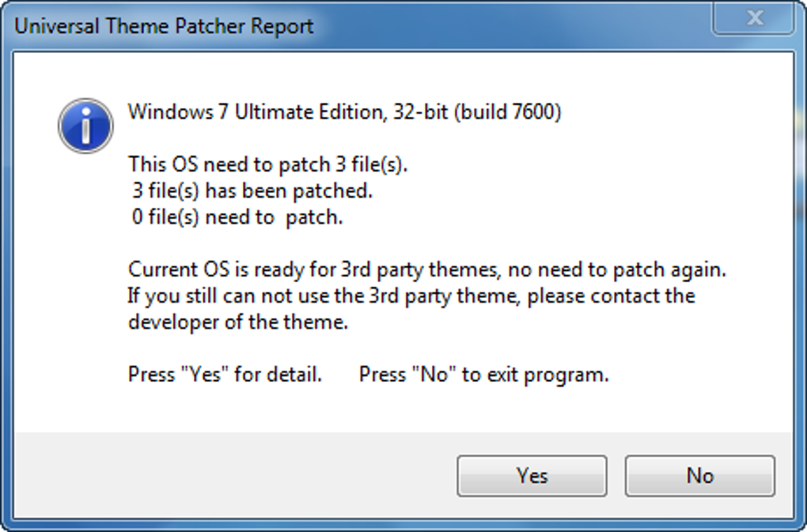The height and width of the screenshot is (532, 807).
Task: Click the 'Press "No" to exit program.' text
Action: click(483, 374)
